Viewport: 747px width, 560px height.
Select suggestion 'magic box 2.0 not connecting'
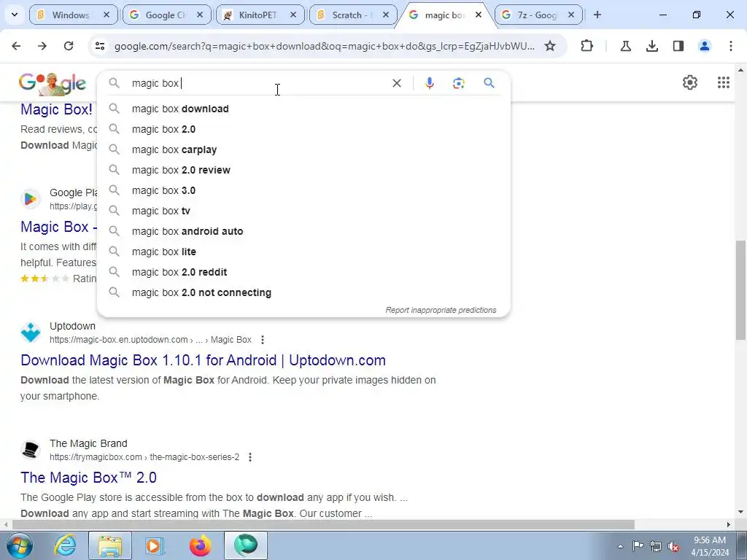(303, 293)
